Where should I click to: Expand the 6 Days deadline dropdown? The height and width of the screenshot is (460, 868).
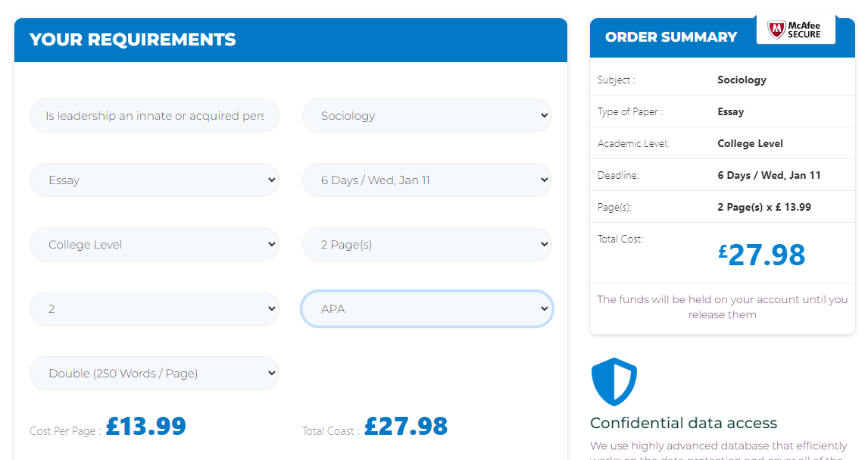coord(426,180)
